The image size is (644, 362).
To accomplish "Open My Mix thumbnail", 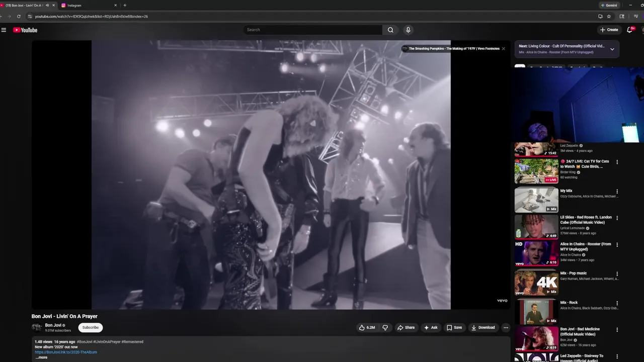I will pos(536,200).
